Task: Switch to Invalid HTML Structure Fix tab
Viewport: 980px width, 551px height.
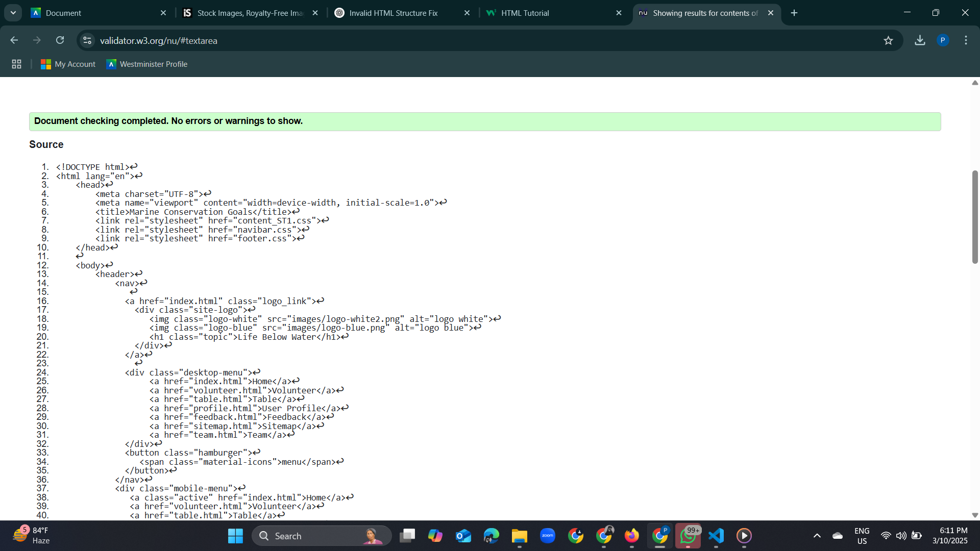Action: click(393, 13)
